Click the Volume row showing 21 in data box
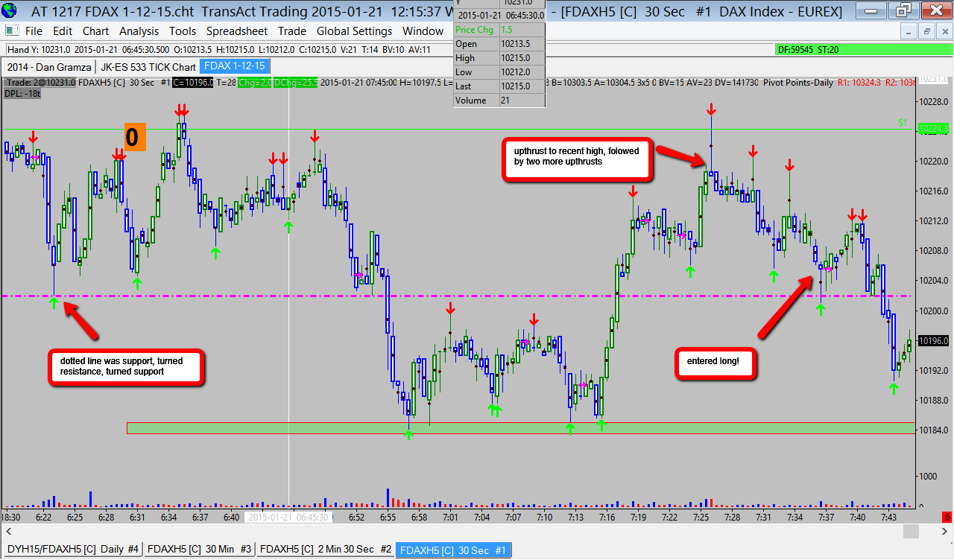Image resolution: width=954 pixels, height=560 pixels. (499, 101)
